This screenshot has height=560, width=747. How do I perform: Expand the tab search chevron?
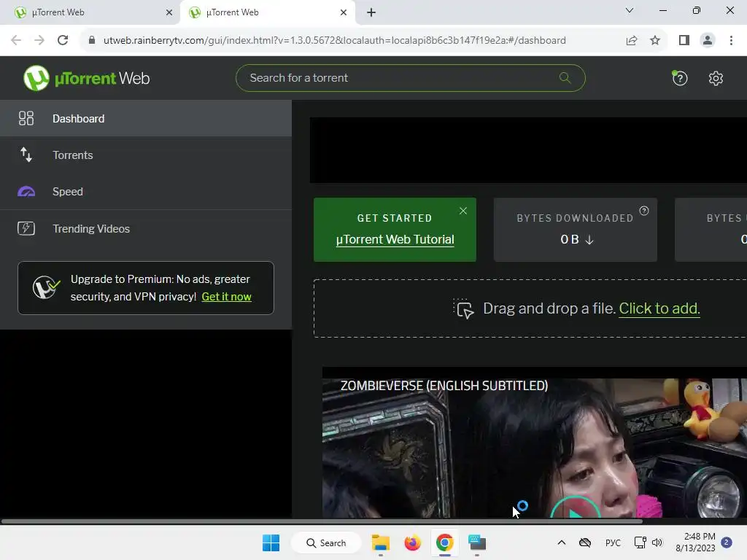pyautogui.click(x=630, y=10)
